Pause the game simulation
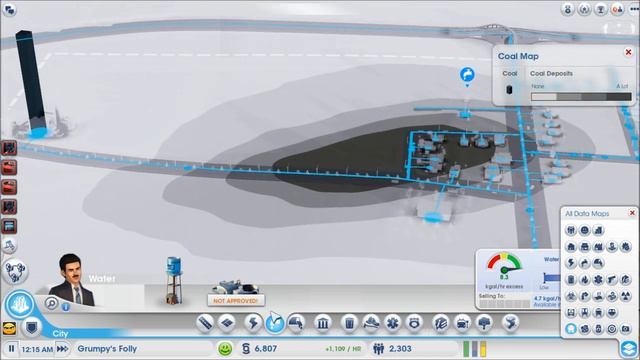640x360 pixels. 11,349
